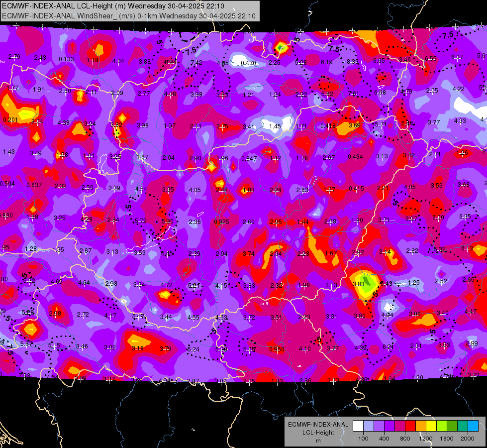
Task: Click the legend tick label 2000
Action: (x=468, y=439)
